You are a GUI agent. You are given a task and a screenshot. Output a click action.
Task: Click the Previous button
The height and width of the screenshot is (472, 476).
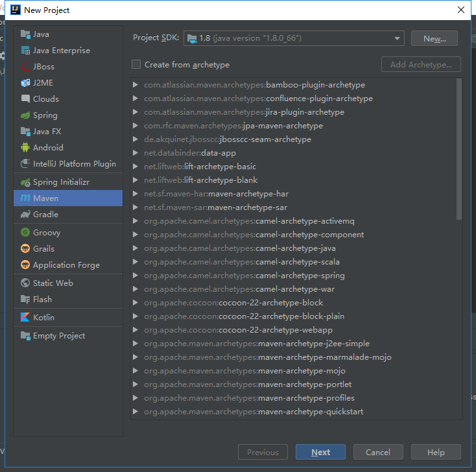click(x=263, y=453)
